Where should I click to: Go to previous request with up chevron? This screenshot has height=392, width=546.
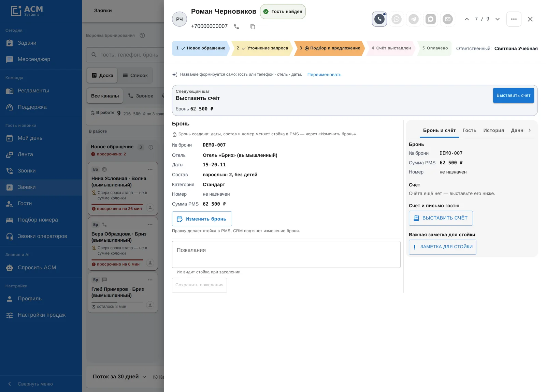point(467,19)
